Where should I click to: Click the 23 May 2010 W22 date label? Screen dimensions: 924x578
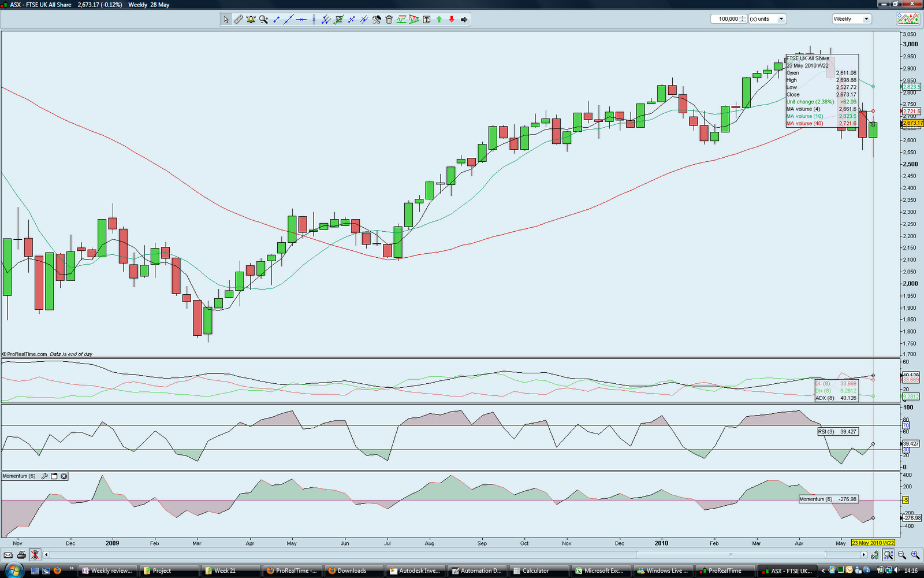click(x=873, y=543)
